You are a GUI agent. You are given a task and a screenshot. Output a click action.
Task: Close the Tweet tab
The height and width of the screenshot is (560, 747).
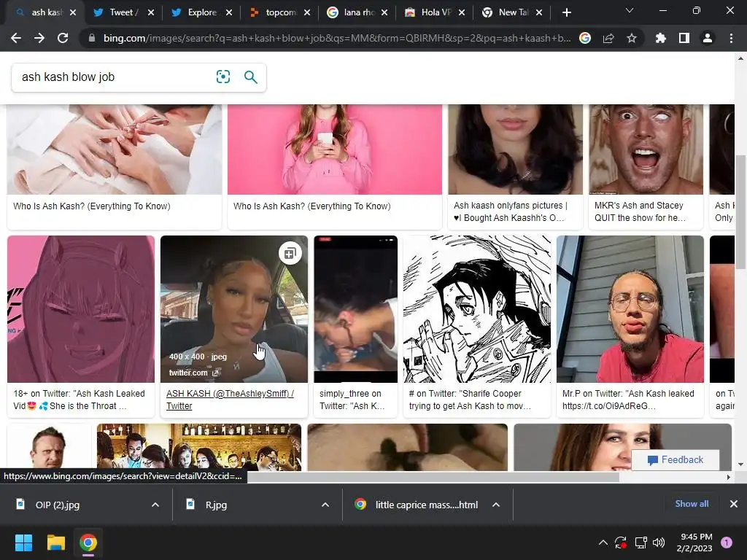click(x=151, y=12)
